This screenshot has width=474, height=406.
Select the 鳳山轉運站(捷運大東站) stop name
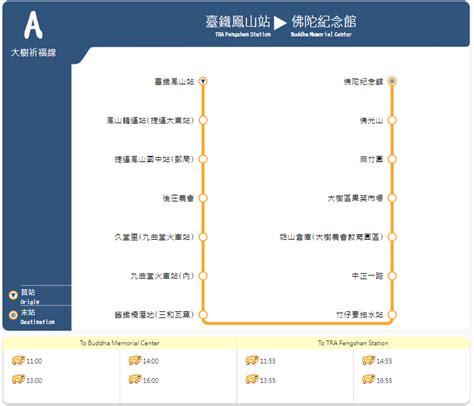coord(150,121)
